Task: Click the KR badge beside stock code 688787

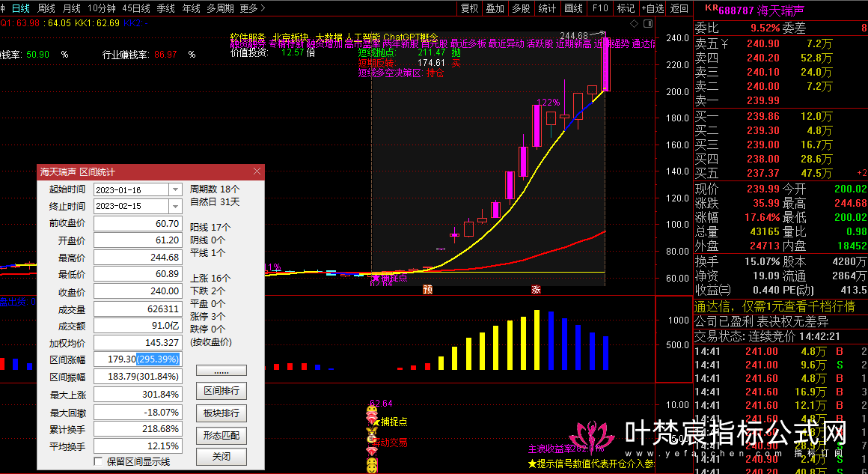Action: 712,8
